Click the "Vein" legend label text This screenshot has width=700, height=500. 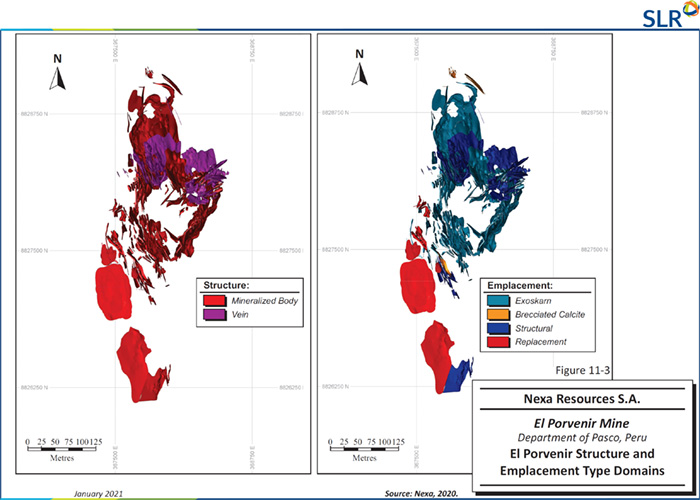[x=242, y=314]
